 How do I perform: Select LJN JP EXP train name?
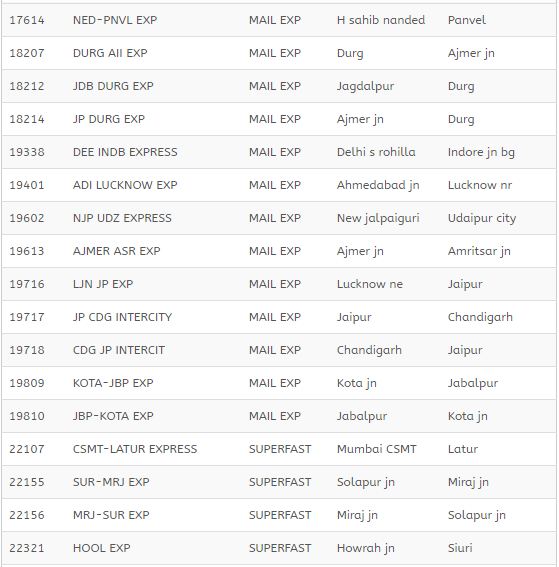pyautogui.click(x=103, y=284)
